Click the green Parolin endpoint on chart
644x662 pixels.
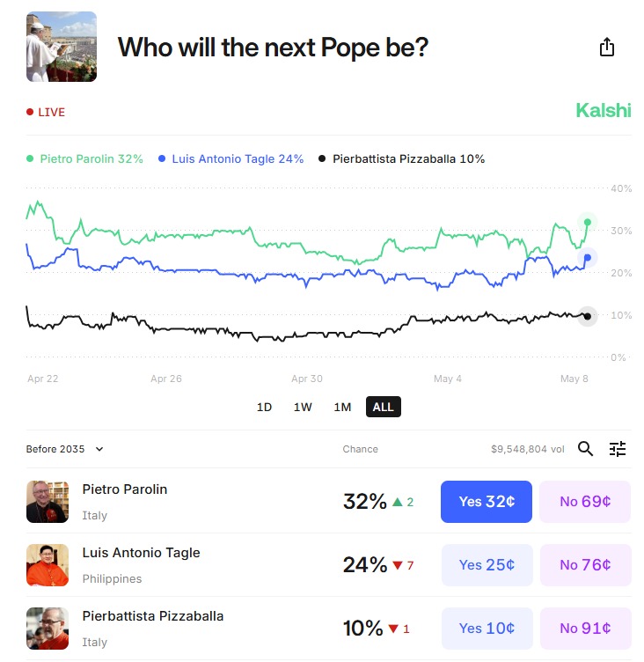click(x=588, y=222)
